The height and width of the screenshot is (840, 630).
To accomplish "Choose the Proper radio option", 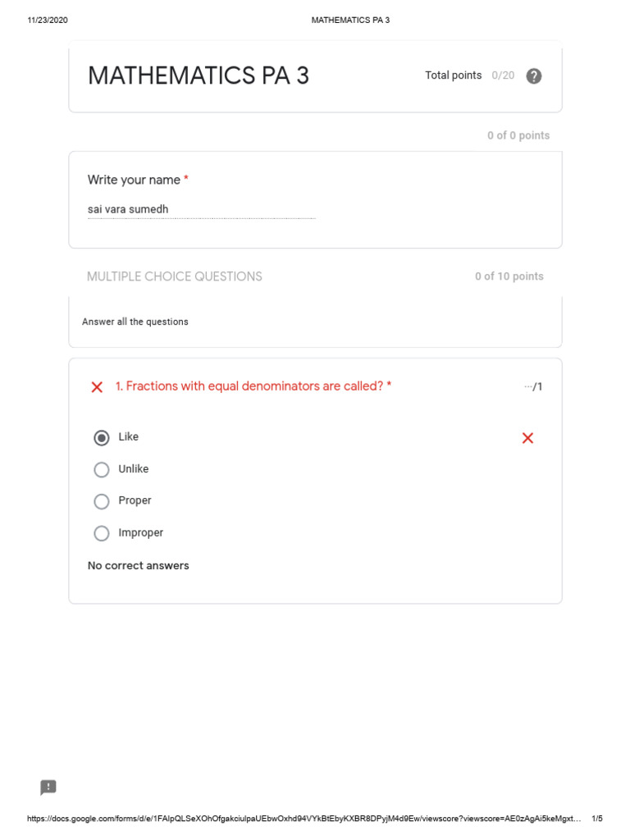I will (x=102, y=501).
